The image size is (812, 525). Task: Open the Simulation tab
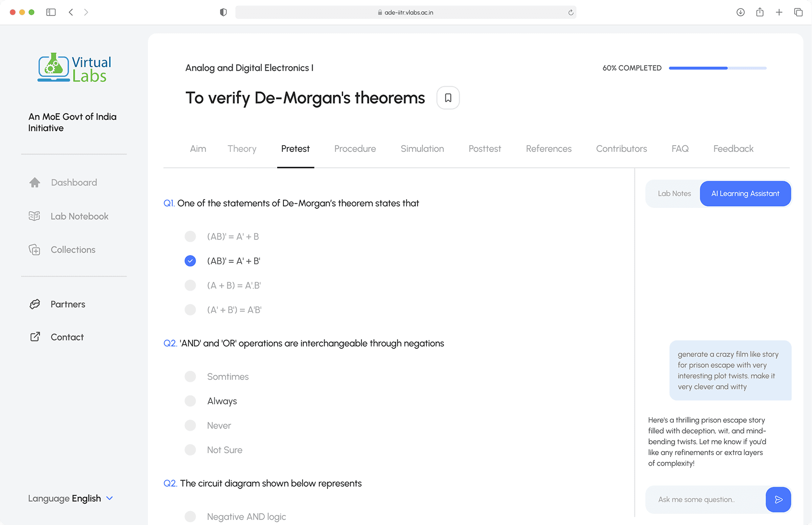point(422,149)
